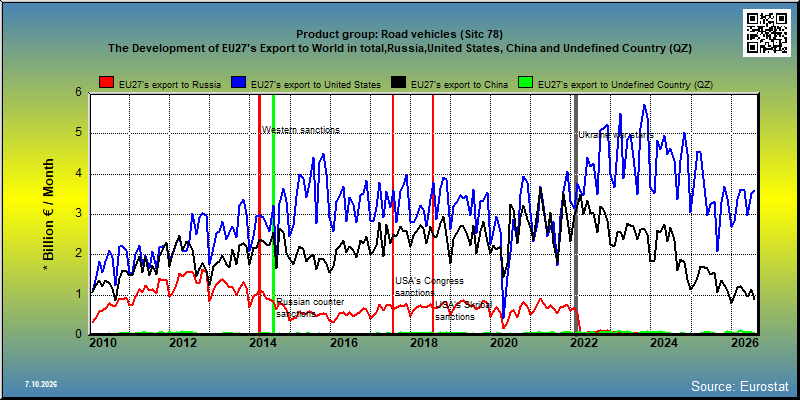
Task: Click the y-axis value 3
Action: [x=79, y=214]
